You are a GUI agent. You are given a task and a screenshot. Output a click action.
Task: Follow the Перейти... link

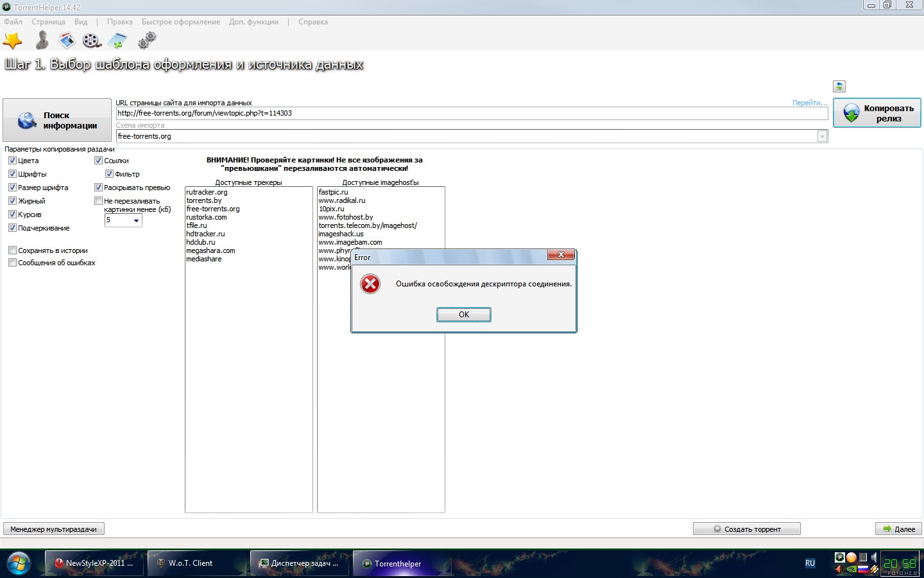point(810,103)
